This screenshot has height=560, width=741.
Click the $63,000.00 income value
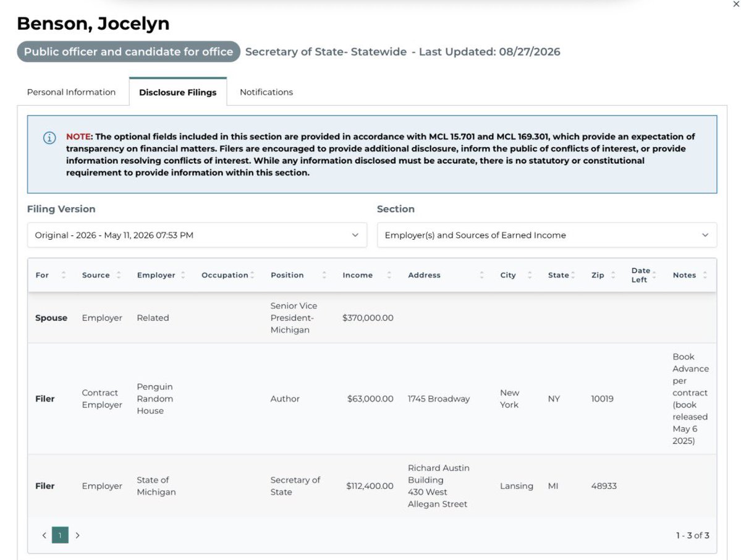tap(370, 399)
